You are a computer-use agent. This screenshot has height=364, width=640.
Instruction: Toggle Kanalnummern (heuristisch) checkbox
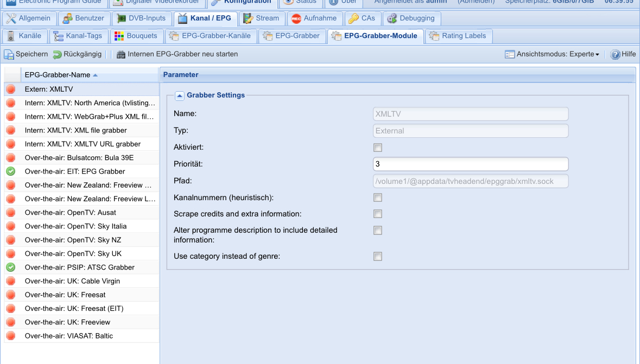pos(378,197)
